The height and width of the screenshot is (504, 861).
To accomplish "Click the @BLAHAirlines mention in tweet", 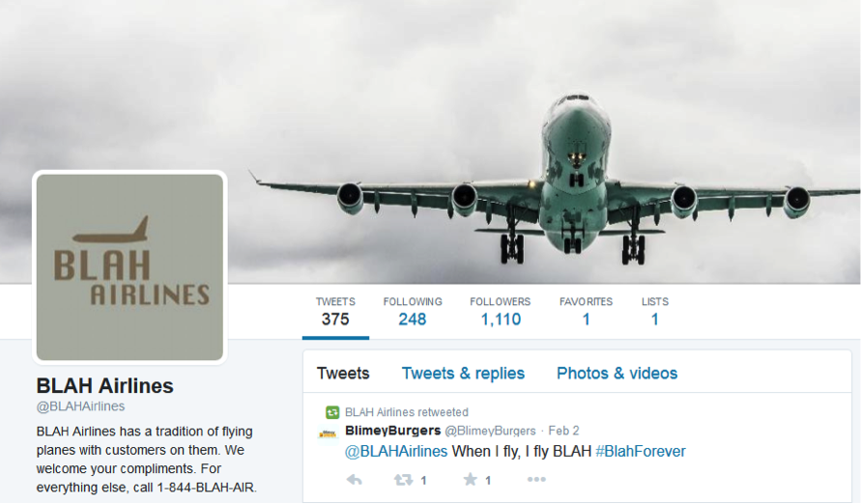I will coord(396,451).
